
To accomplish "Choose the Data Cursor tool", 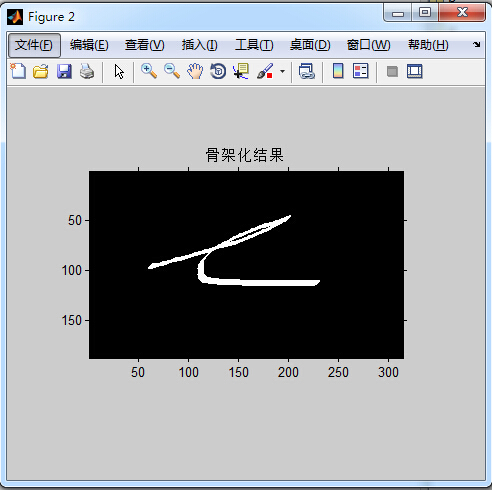I will click(241, 71).
